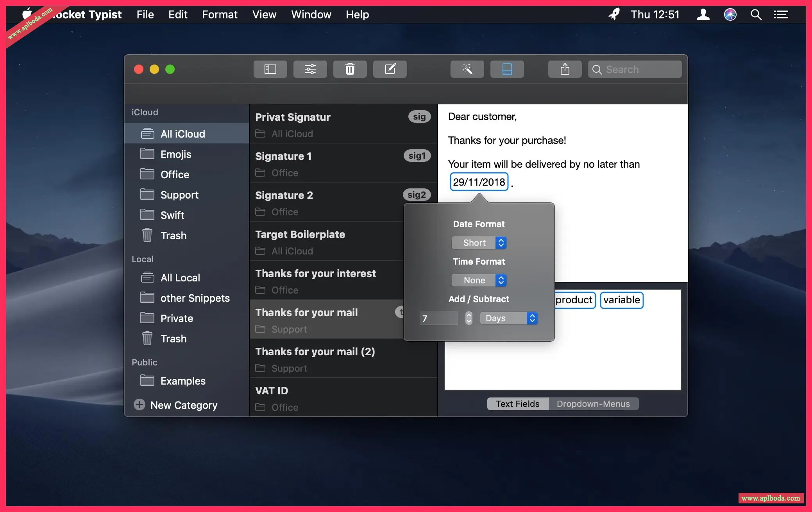Image resolution: width=812 pixels, height=512 pixels.
Task: Open the Support folder in sidebar
Action: (x=186, y=195)
